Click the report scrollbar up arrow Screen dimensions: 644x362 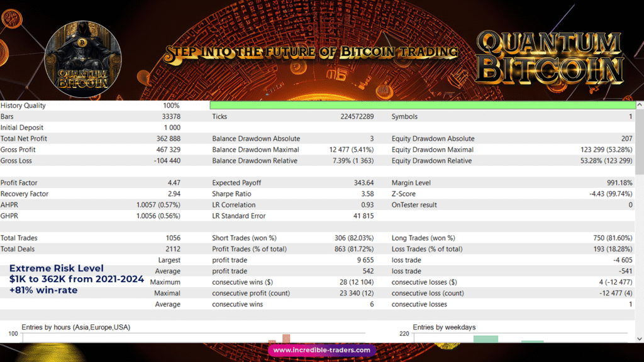640,105
